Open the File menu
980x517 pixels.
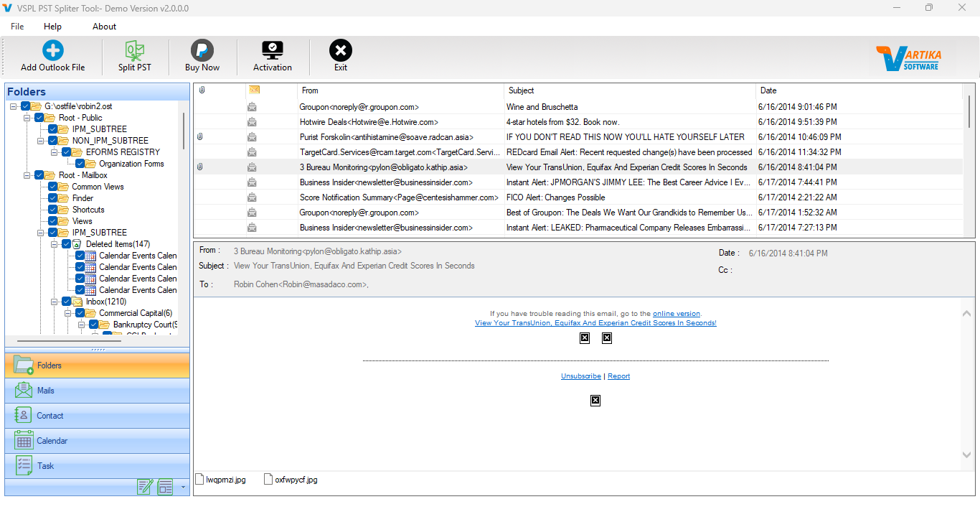(17, 26)
